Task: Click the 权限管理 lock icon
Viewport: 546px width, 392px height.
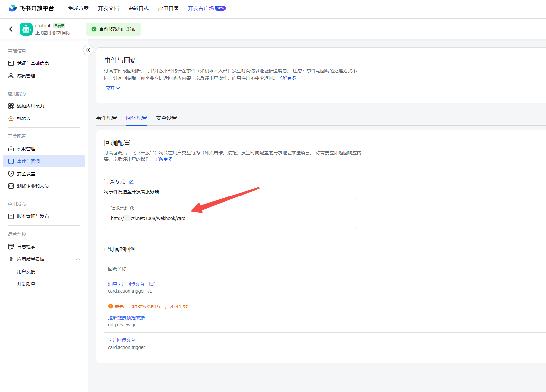Action: tap(11, 149)
